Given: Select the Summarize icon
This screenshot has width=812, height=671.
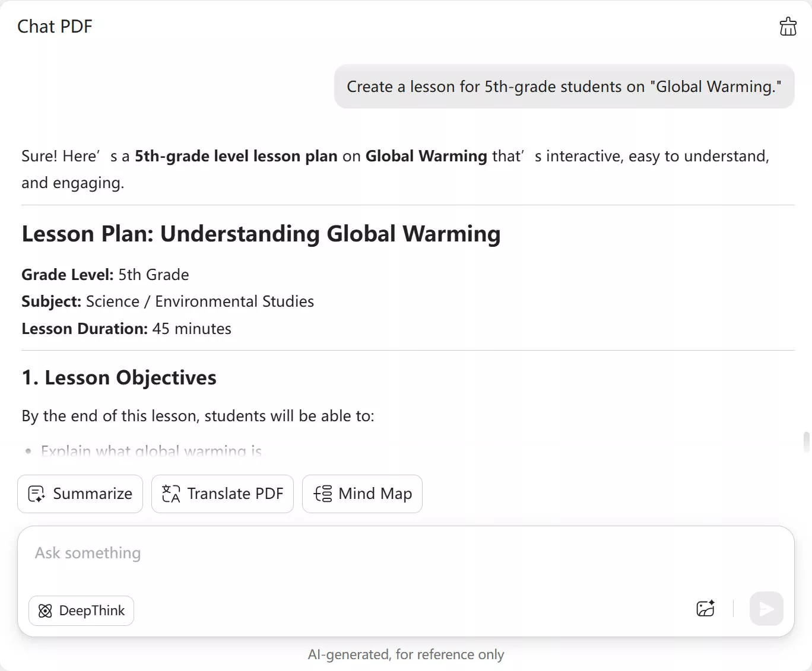Looking at the screenshot, I should coord(36,494).
